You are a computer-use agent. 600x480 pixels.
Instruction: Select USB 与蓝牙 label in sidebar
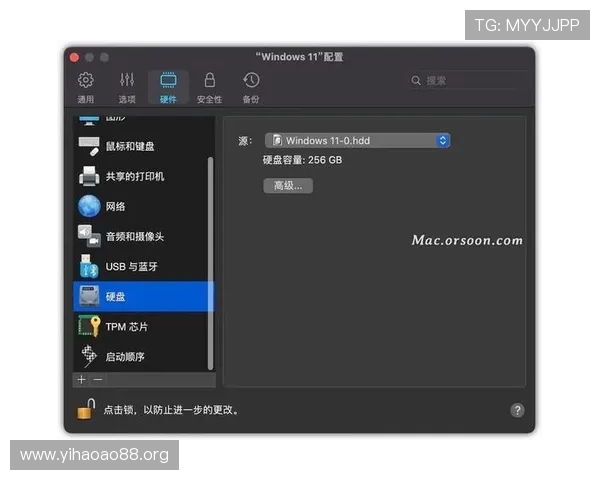click(x=131, y=266)
